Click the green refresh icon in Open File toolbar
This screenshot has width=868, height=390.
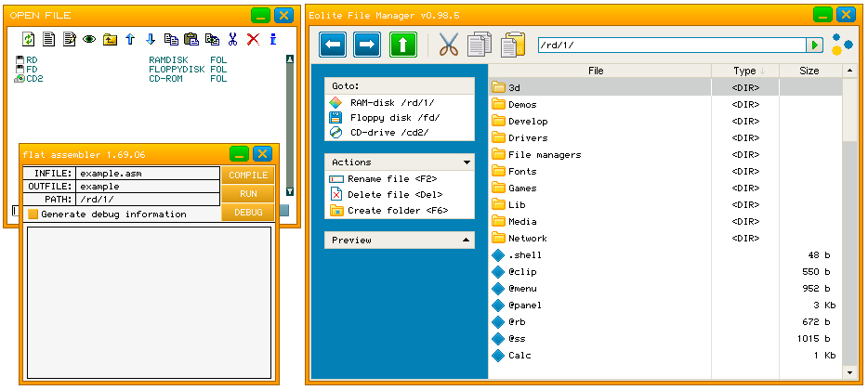tap(28, 39)
